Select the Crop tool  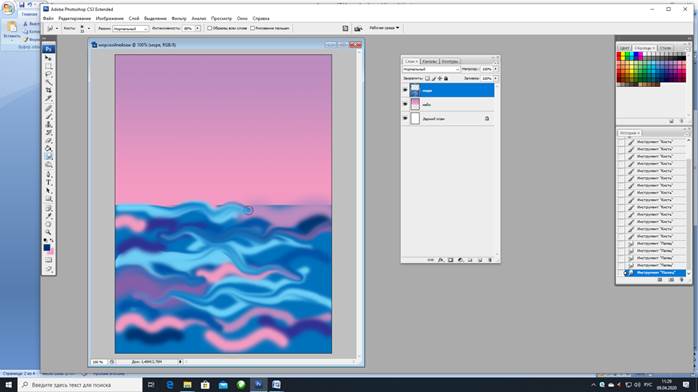pyautogui.click(x=49, y=90)
